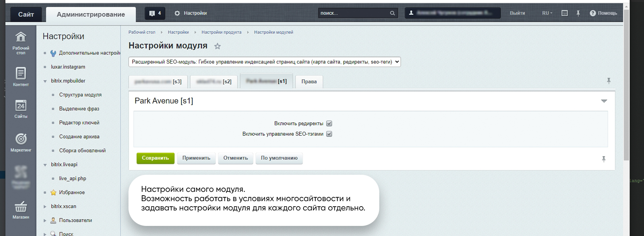Image resolution: width=644 pixels, height=236 pixels.
Task: Click the green Сохранить button
Action: pos(155,158)
